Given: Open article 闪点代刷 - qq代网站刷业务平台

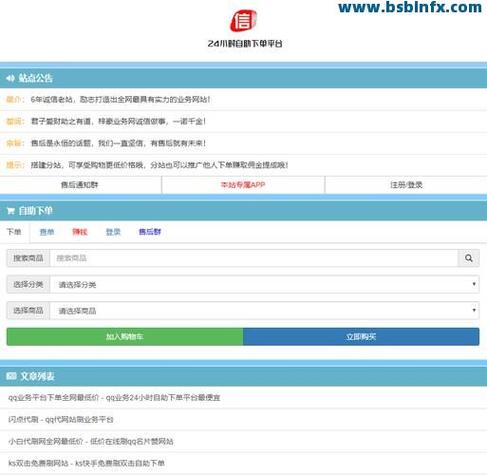Looking at the screenshot, I should coord(61,419).
